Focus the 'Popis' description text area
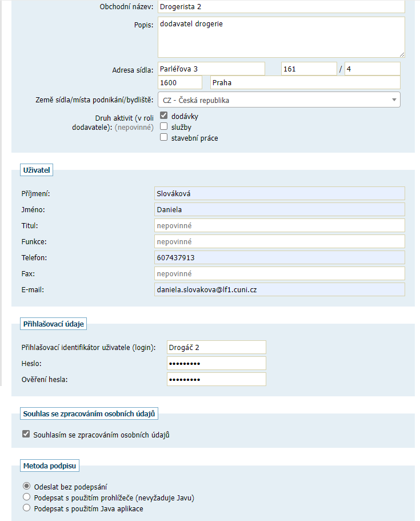420x521 pixels. click(x=280, y=37)
